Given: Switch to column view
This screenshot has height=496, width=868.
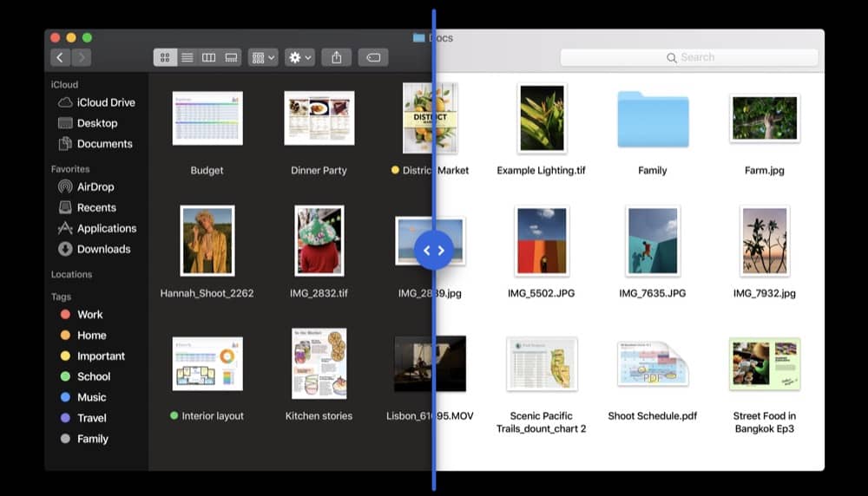Looking at the screenshot, I should (208, 57).
